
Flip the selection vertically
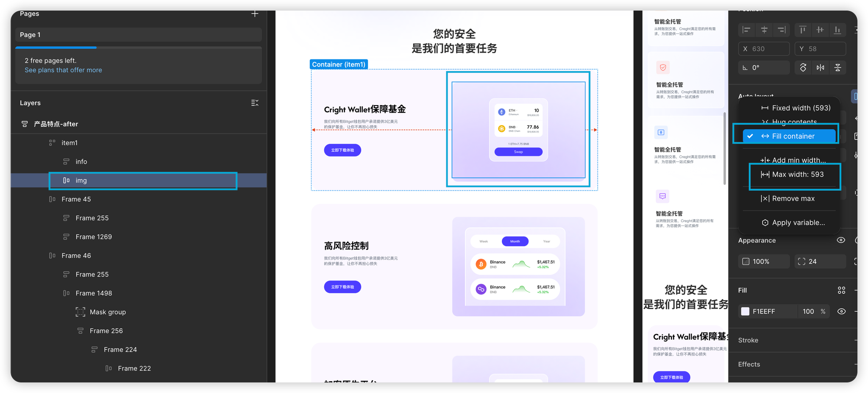838,67
